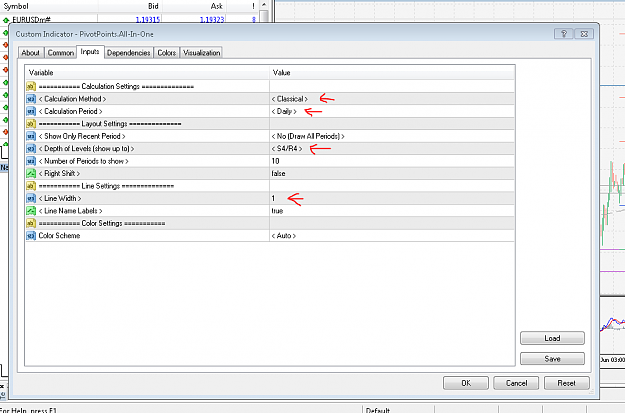Click the icon beside Depth of Levels
This screenshot has height=413, width=625.
pyautogui.click(x=31, y=148)
